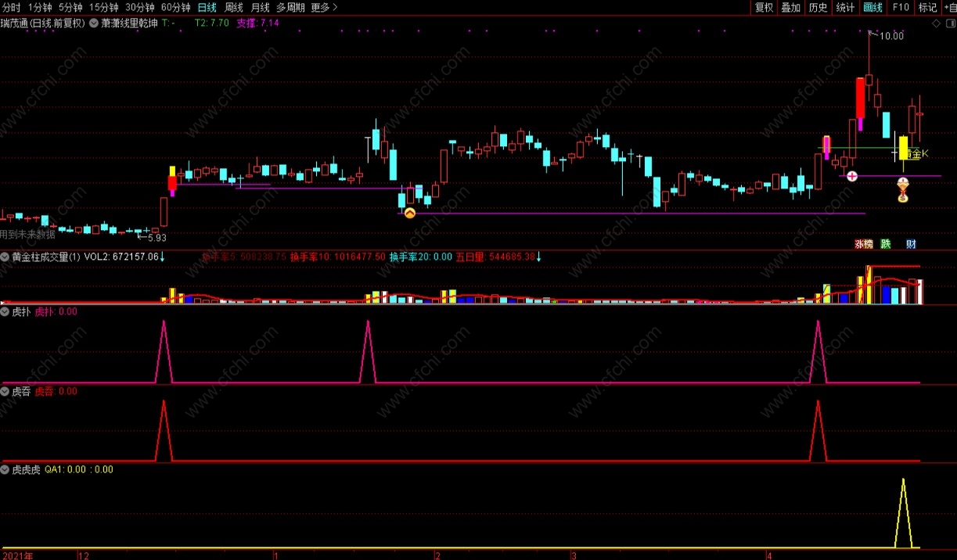Screen dimensions: 957x560
Task: Switch to the 周线 period tab
Action: 234,8
